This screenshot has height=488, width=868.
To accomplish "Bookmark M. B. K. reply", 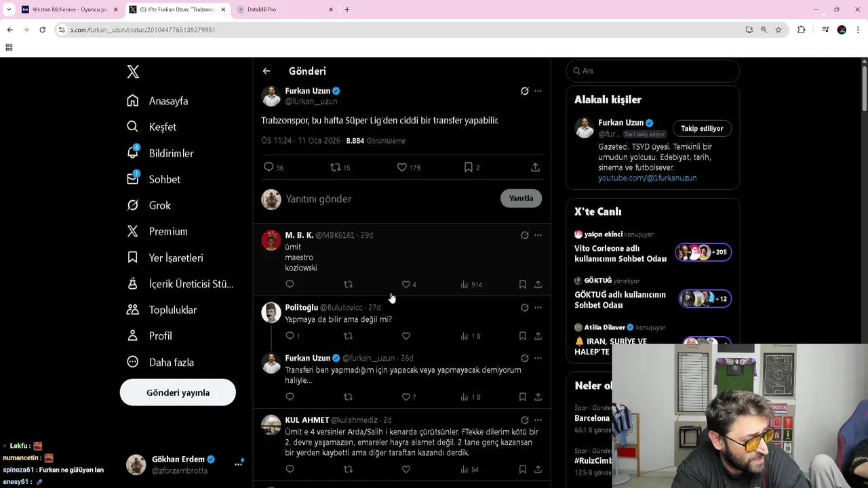I will pos(523,285).
